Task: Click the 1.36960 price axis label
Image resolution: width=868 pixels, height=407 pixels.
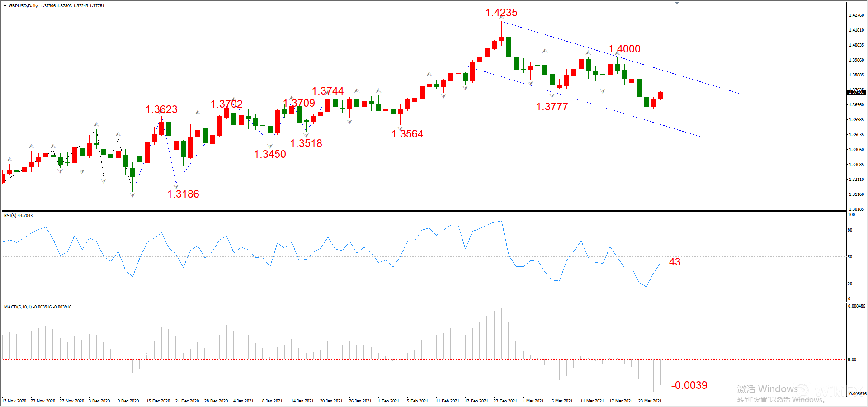Action: [857, 105]
